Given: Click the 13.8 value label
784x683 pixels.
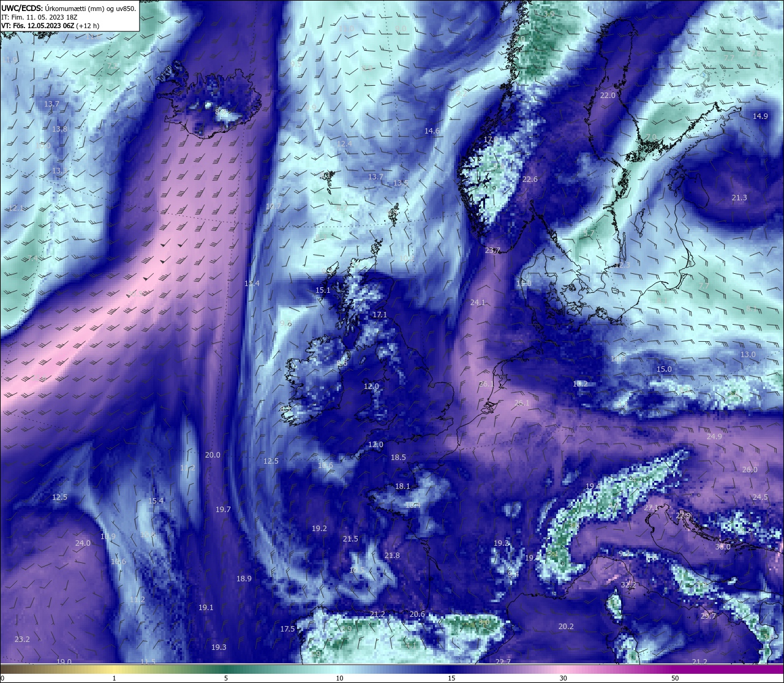Looking at the screenshot, I should (59, 129).
